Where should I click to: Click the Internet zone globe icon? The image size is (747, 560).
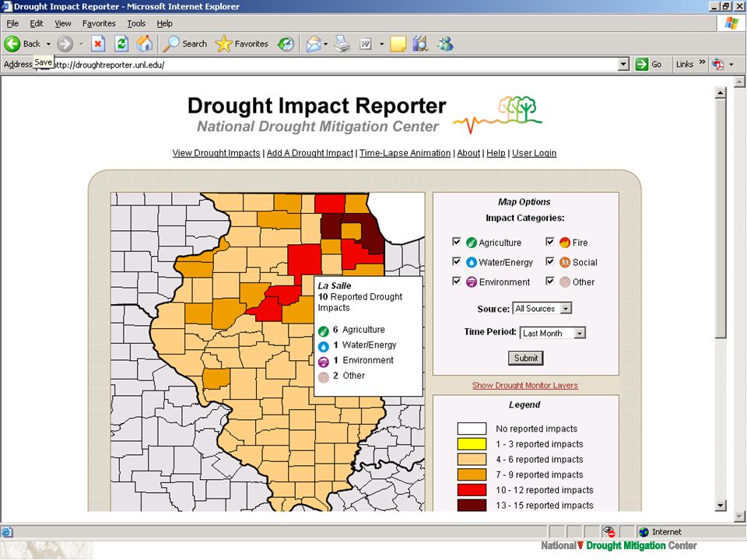(644, 532)
